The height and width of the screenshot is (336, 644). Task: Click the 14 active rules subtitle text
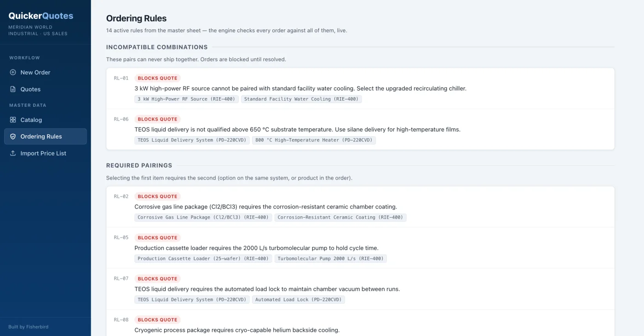pos(226,30)
